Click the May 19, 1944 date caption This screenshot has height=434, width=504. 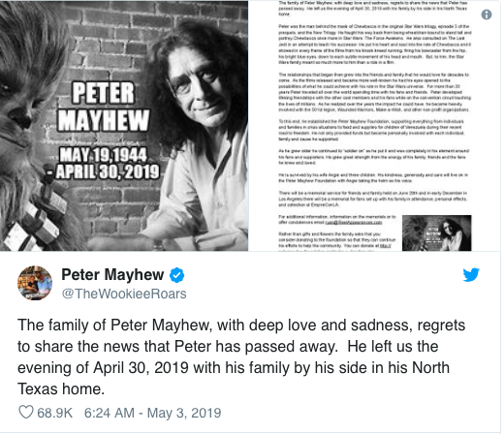pos(104,155)
